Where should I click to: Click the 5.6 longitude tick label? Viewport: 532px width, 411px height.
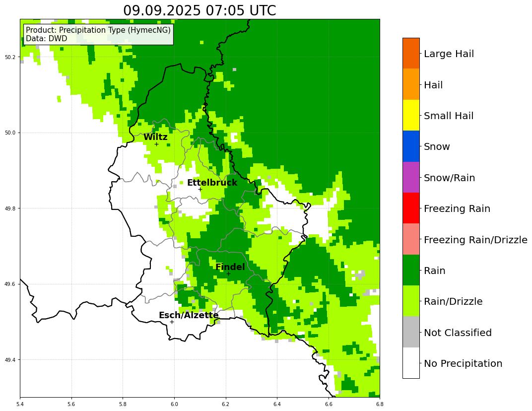71,404
